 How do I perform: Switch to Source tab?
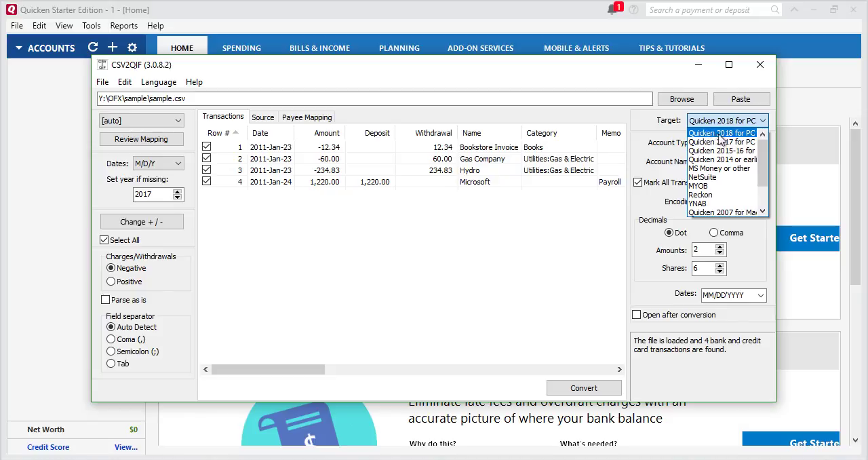point(262,117)
